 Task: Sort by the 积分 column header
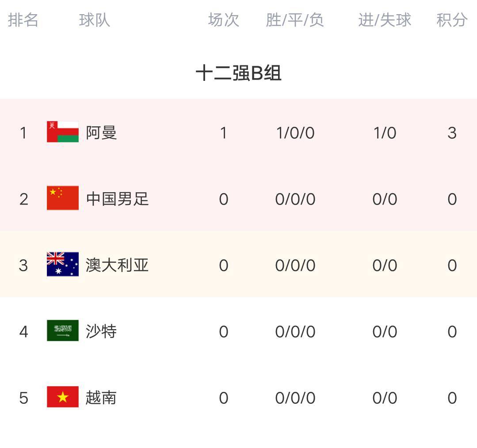(452, 20)
